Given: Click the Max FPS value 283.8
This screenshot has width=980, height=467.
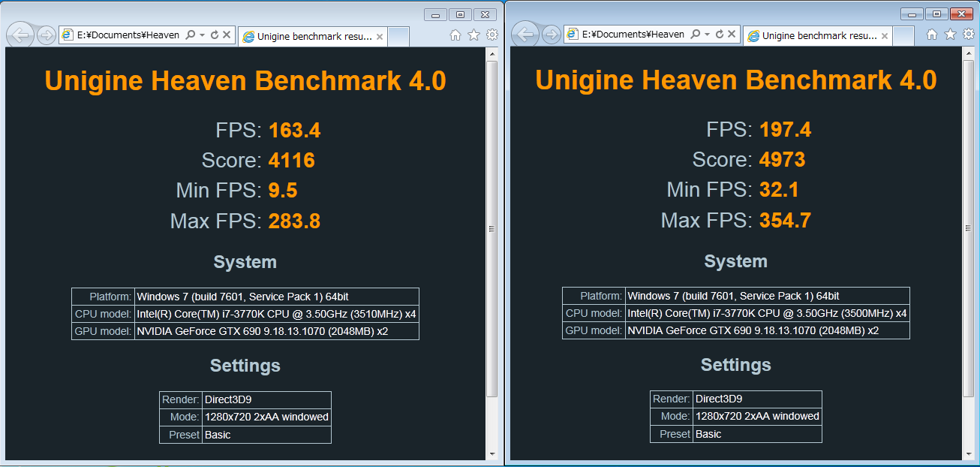Looking at the screenshot, I should (x=295, y=221).
